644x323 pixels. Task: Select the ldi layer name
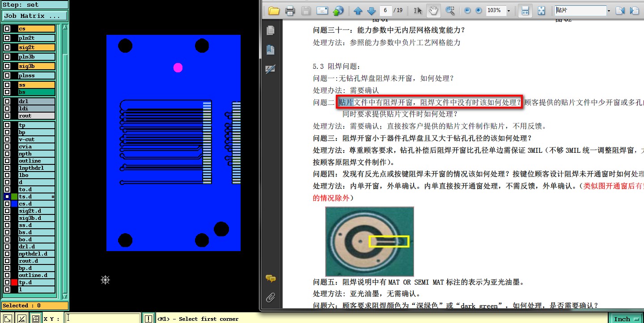37,109
